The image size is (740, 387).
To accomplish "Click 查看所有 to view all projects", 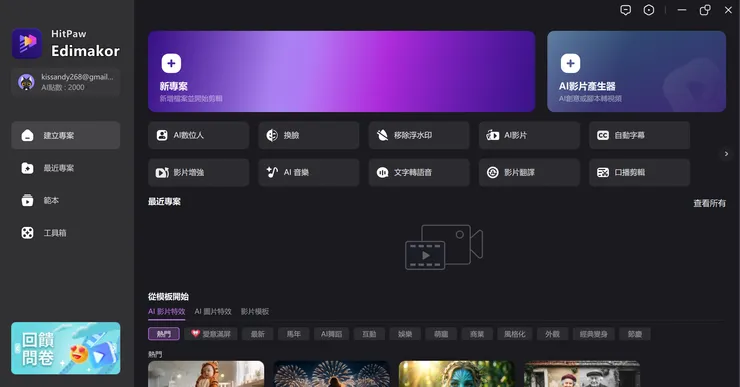I will click(709, 203).
